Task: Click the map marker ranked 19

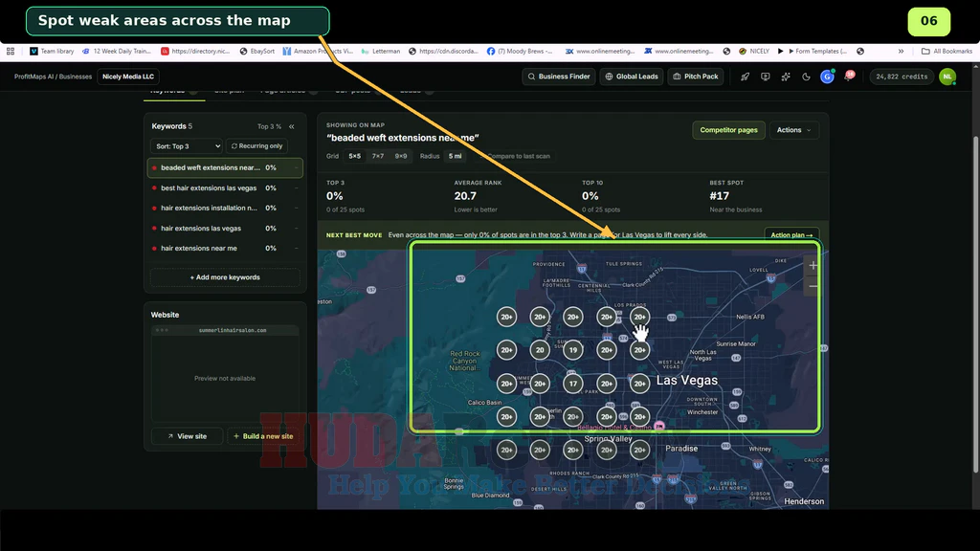Action: [573, 350]
